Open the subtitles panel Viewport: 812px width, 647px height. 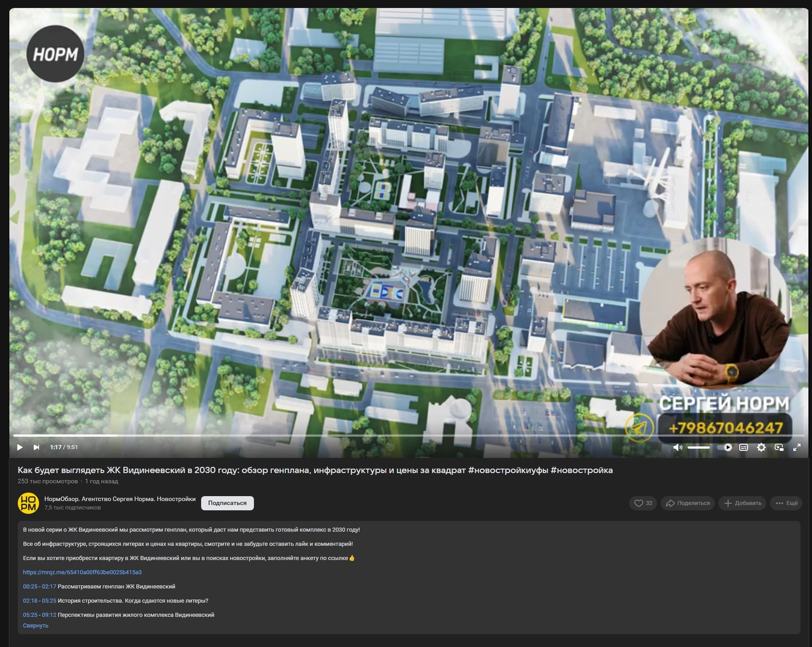point(744,447)
